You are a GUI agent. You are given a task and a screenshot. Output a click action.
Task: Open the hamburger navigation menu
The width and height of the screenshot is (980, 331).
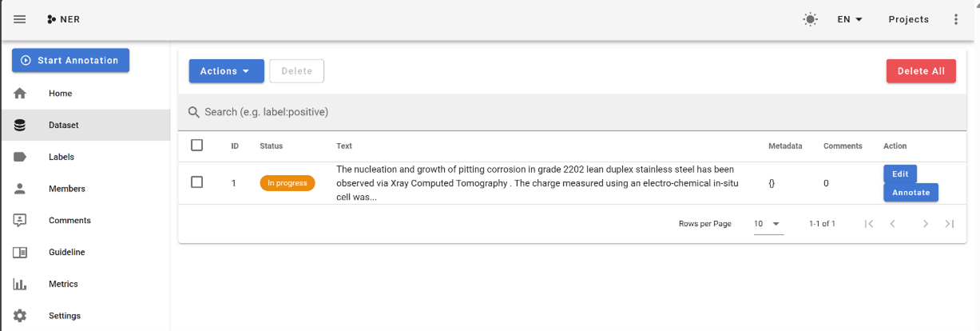click(20, 19)
